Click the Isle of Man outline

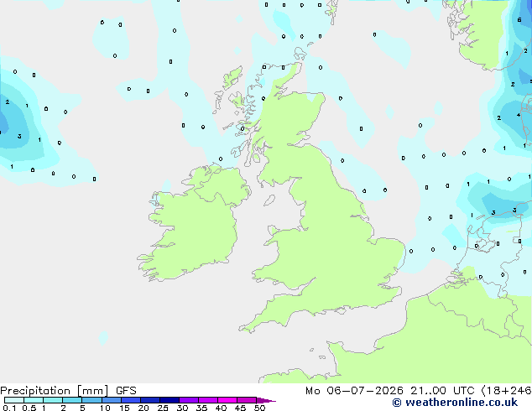tap(269, 200)
